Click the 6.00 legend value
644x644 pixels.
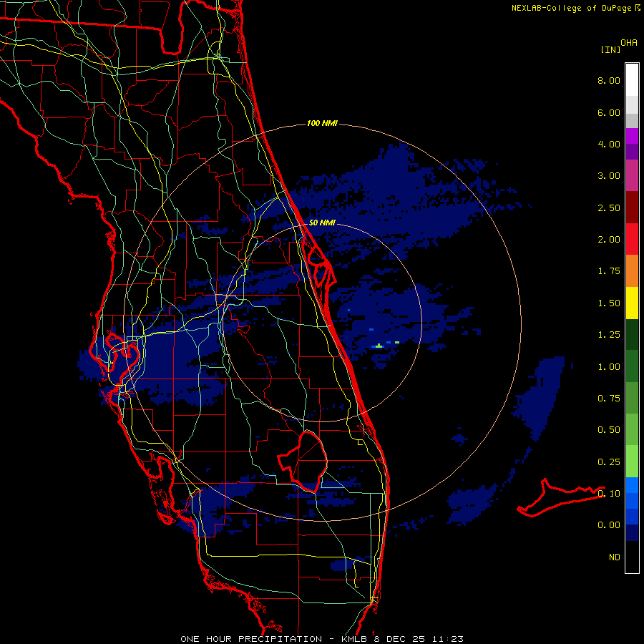coord(609,112)
